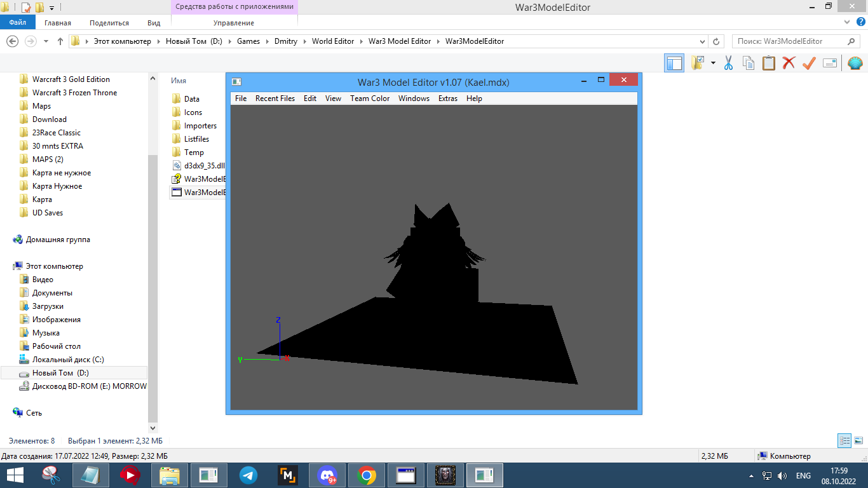Image resolution: width=868 pixels, height=488 pixels.
Task: Open the Extras menu
Action: [448, 98]
